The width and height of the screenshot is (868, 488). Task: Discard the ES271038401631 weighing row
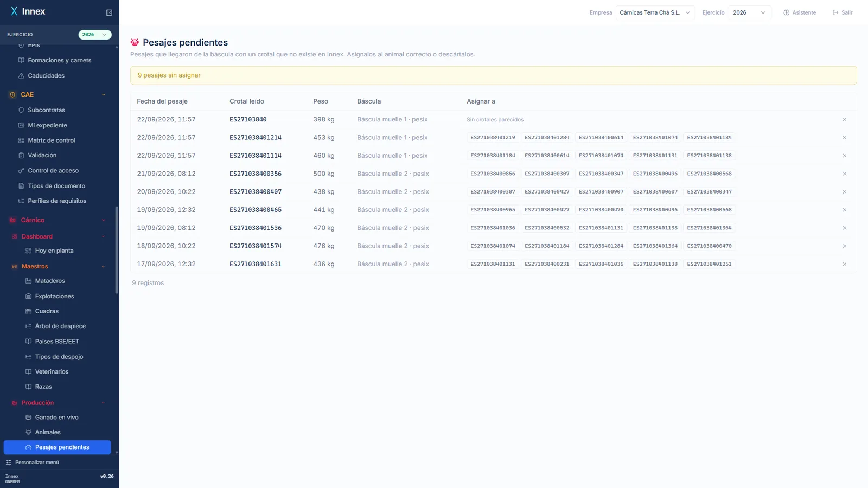point(844,264)
